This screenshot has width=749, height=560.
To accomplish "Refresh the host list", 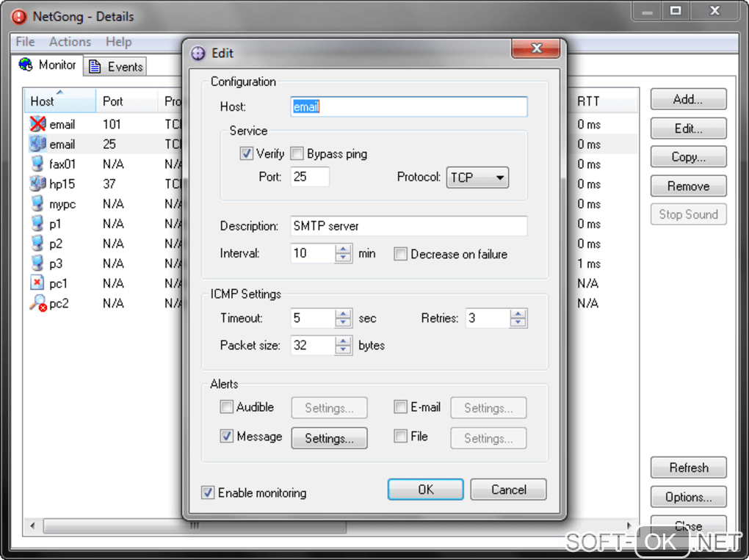I will point(688,468).
